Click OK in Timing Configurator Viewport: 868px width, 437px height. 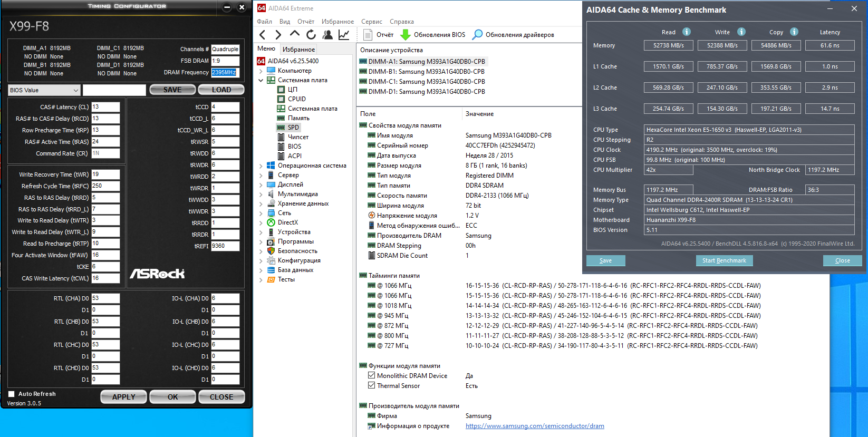(x=173, y=397)
